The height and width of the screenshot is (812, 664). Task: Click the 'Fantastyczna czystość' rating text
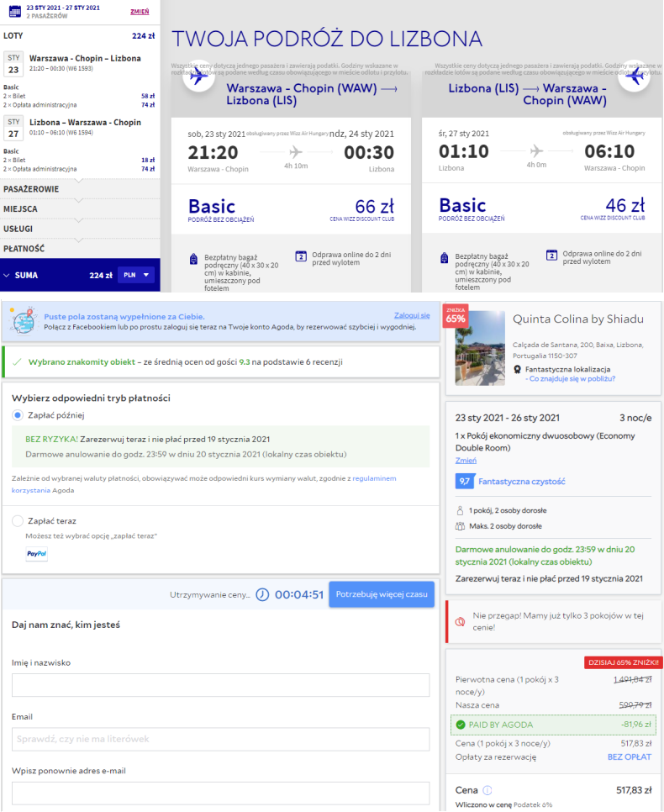pos(522,482)
